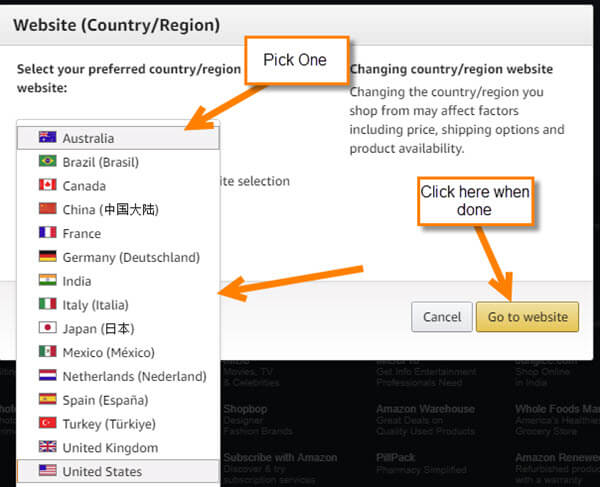
Task: Click the Australian flag icon
Action: click(x=47, y=137)
